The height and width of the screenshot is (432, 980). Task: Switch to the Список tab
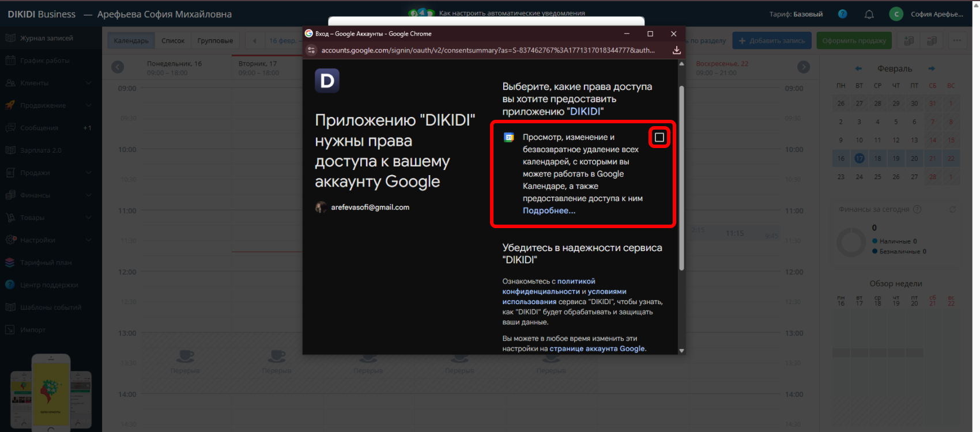coord(173,41)
